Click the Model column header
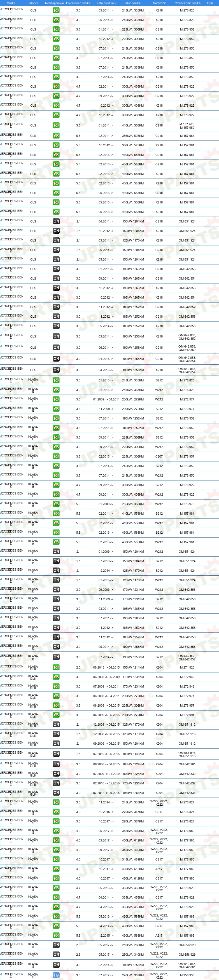This screenshot has width=219, height=980. [33, 3]
